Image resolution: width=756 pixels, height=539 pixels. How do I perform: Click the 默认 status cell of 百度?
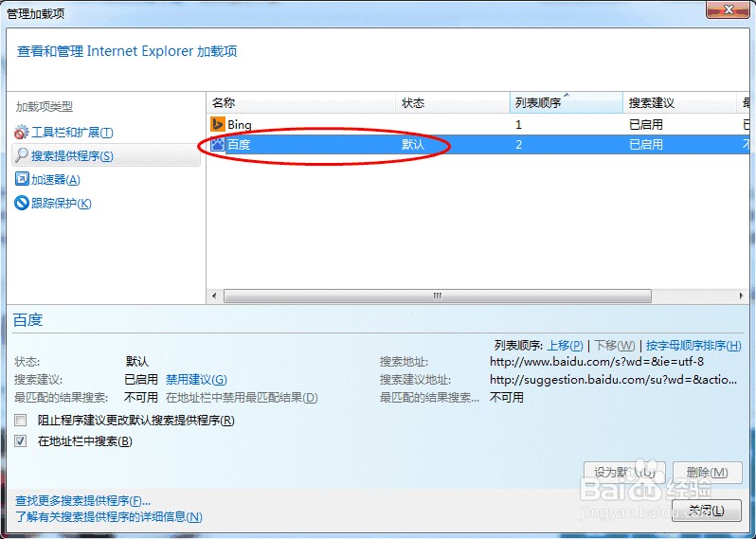coord(413,144)
